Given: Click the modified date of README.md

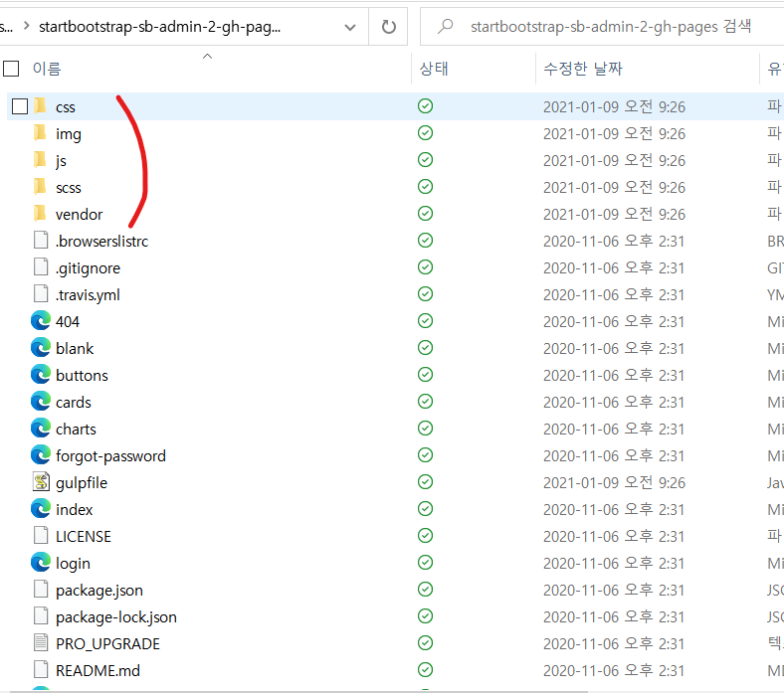Looking at the screenshot, I should pyautogui.click(x=614, y=671).
